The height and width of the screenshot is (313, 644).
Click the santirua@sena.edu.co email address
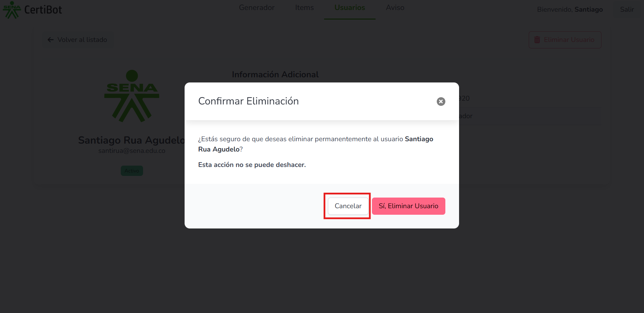click(132, 151)
